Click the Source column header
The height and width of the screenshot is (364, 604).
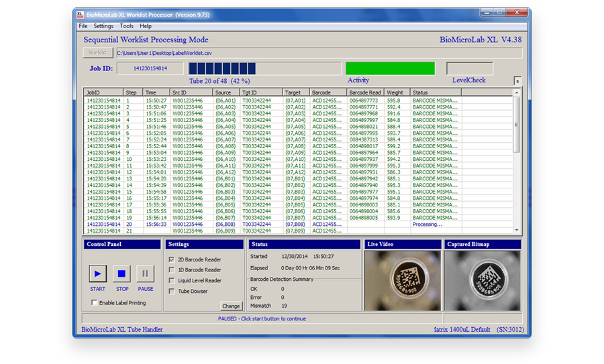[x=226, y=93]
